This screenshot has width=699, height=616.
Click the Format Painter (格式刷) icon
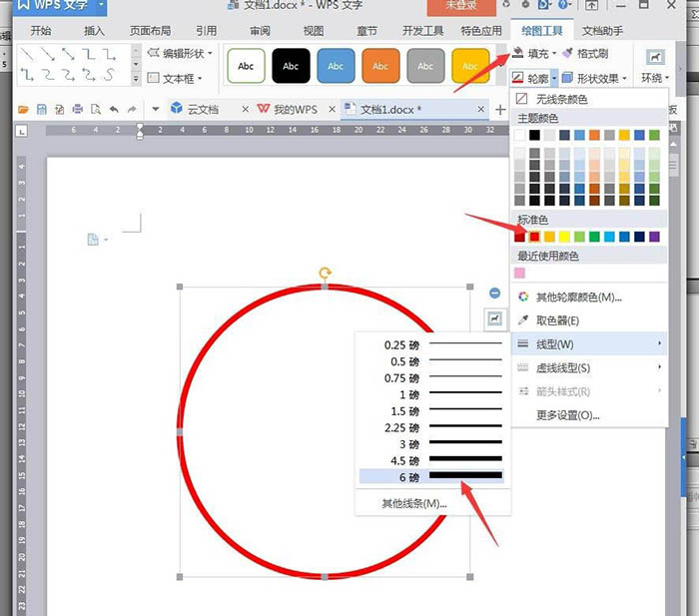(x=567, y=54)
